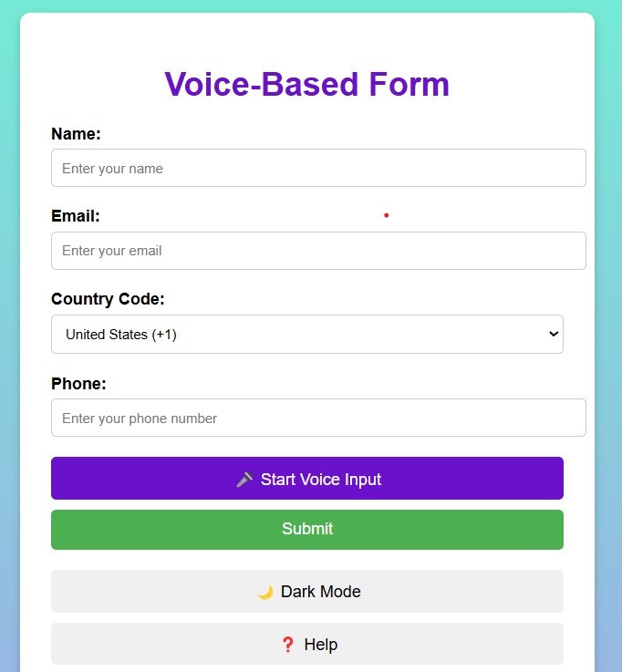622x672 pixels.
Task: Click the Voice-Based Form heading
Action: pos(307,84)
